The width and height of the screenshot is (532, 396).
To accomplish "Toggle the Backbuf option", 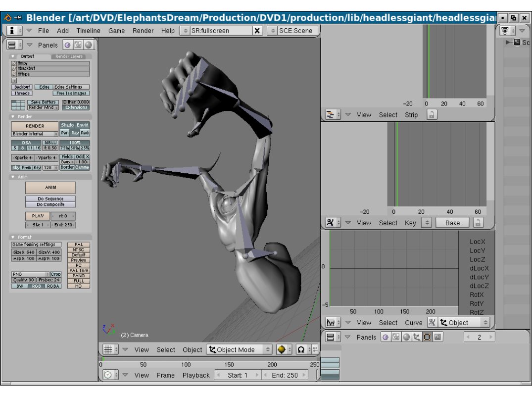I will click(x=22, y=87).
